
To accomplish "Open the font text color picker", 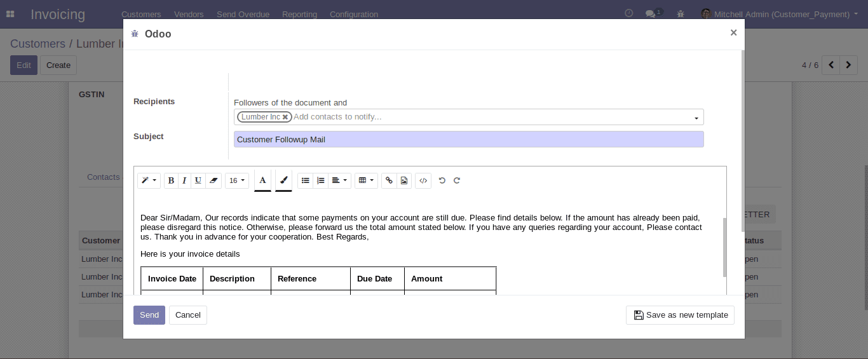I will [x=262, y=180].
